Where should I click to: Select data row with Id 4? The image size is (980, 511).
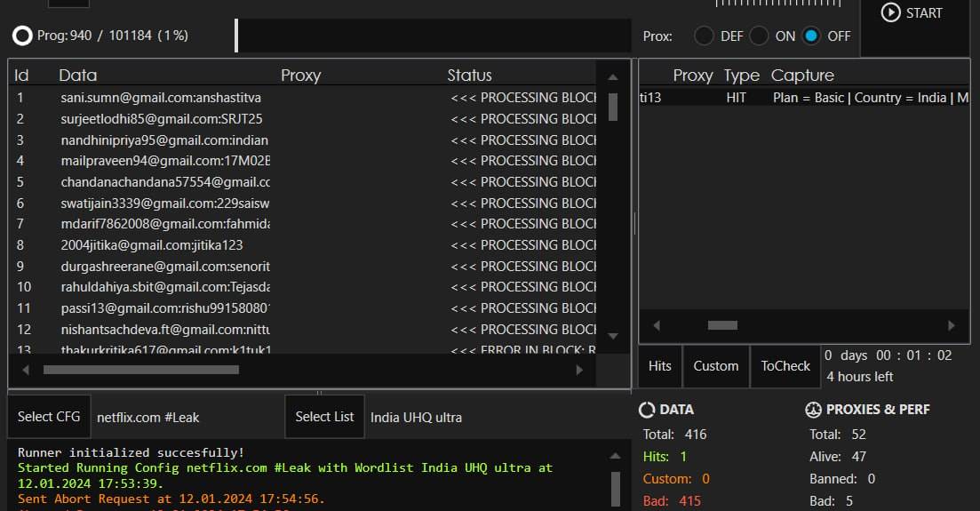click(x=302, y=161)
